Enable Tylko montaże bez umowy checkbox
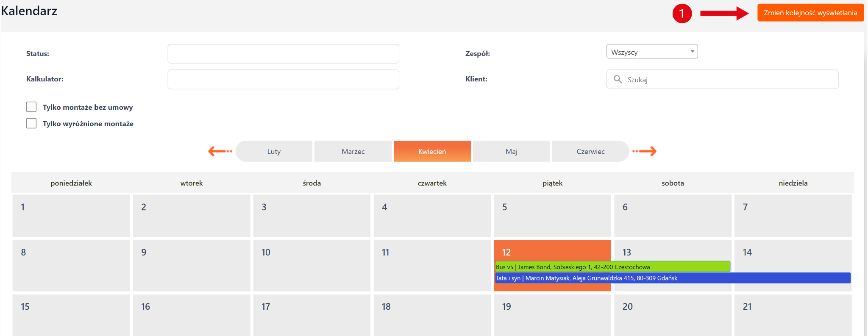 [x=31, y=107]
